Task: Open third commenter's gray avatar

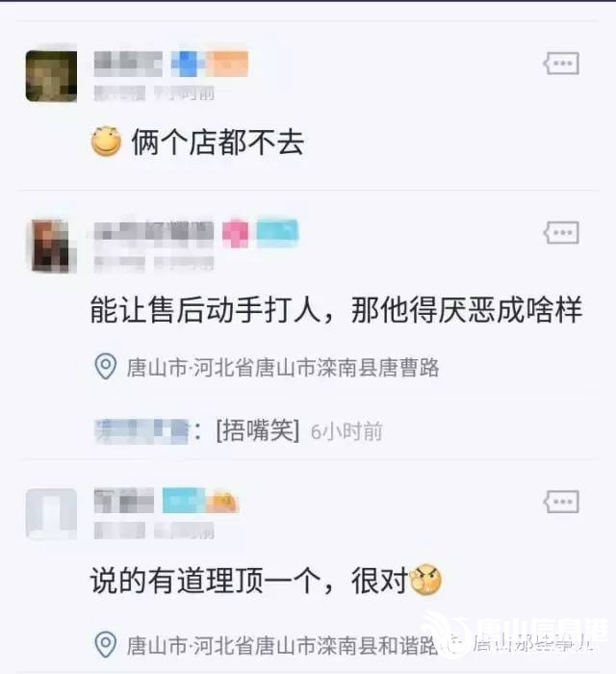Action: point(51,513)
